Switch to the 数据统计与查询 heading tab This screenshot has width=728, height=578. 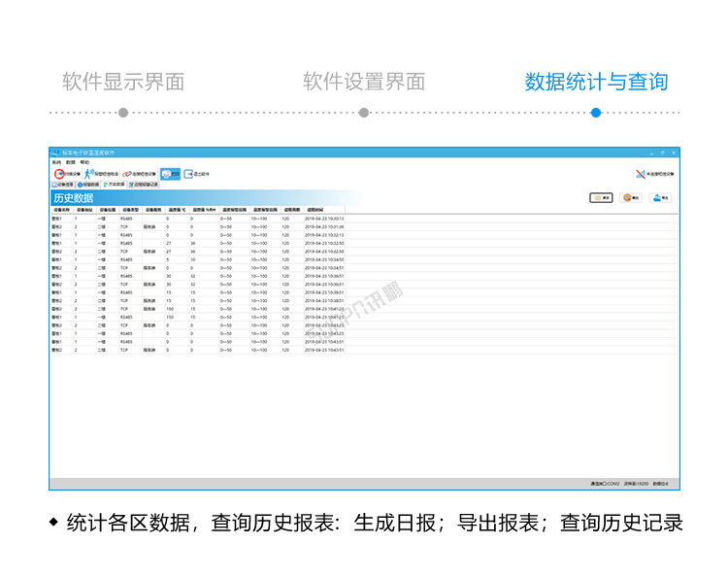[x=596, y=82]
